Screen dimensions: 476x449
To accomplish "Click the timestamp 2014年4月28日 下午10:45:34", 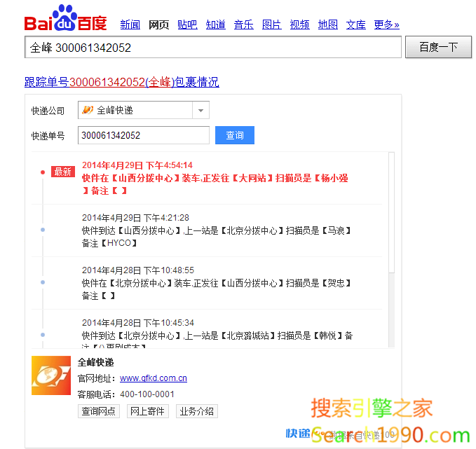I will (x=138, y=322).
